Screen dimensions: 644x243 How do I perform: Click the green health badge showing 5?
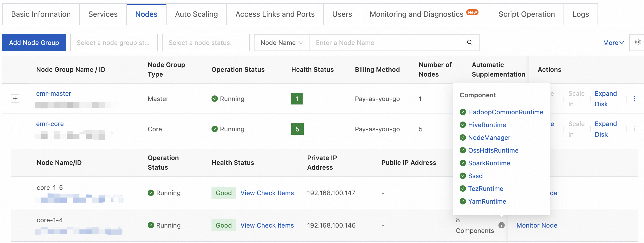[297, 129]
